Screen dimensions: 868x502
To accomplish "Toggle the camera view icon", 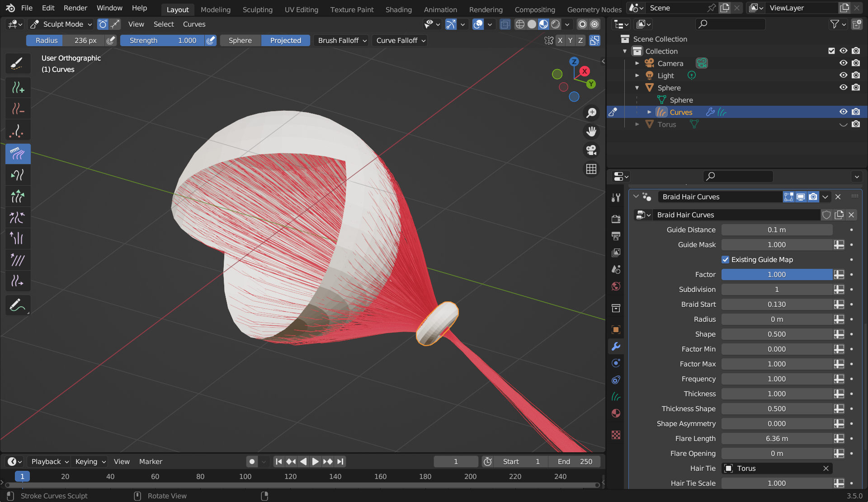I will pyautogui.click(x=591, y=150).
